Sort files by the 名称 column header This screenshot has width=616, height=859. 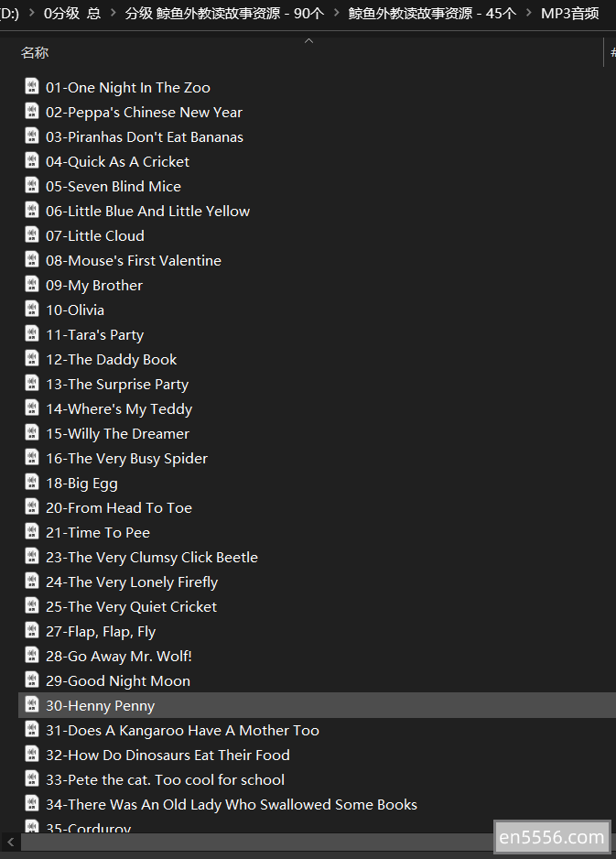click(35, 53)
